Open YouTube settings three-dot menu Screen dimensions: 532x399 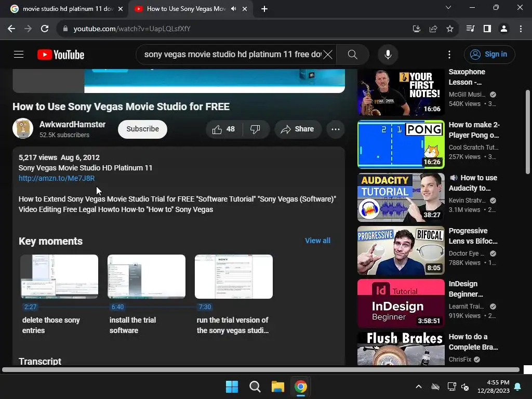(449, 54)
